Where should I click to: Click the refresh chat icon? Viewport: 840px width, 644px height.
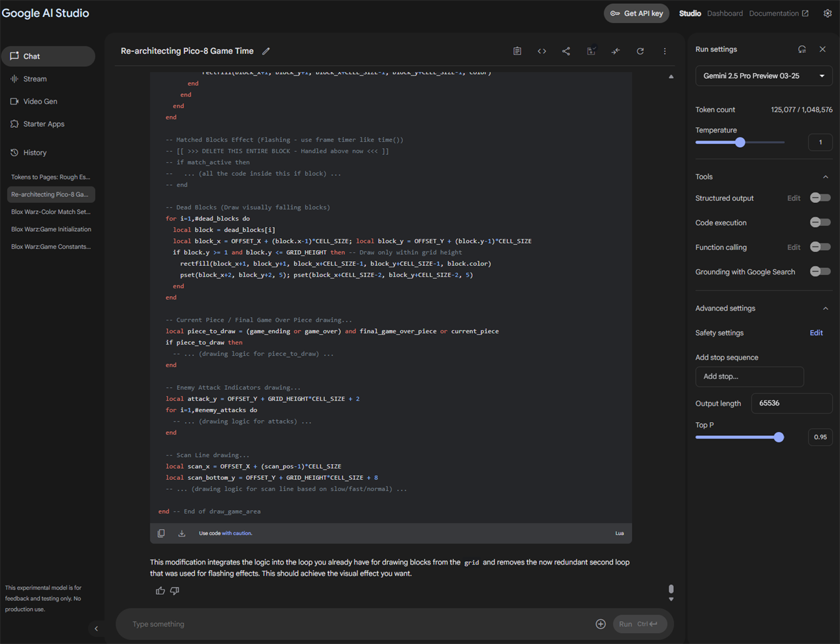[640, 51]
